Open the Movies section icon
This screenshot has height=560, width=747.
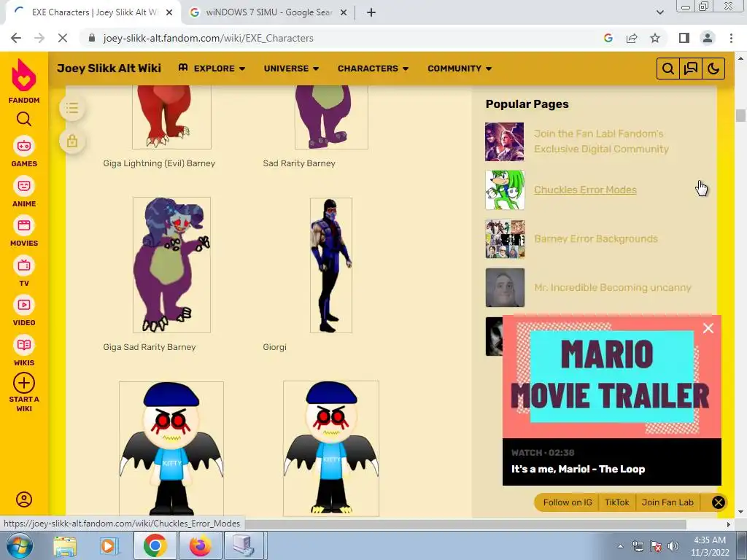[24, 225]
